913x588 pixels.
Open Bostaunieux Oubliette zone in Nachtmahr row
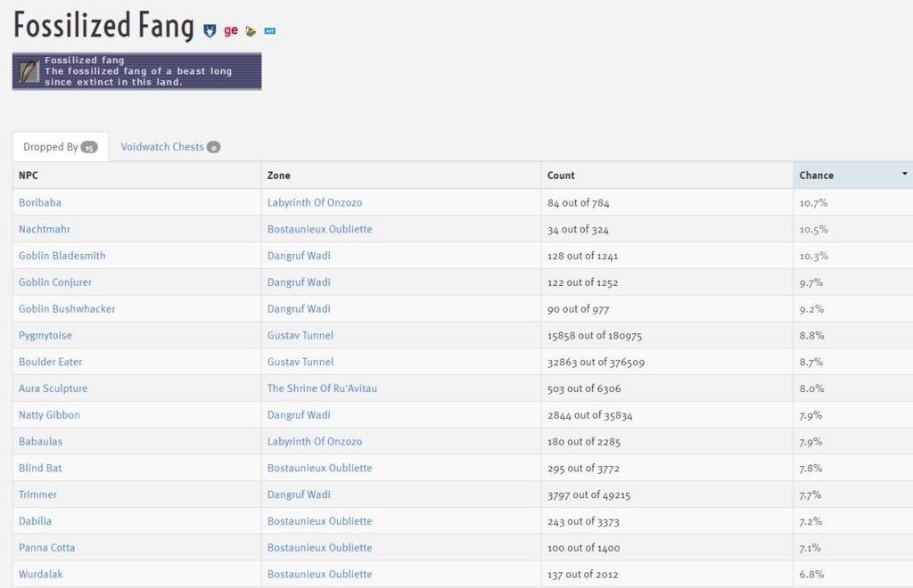[x=319, y=229]
